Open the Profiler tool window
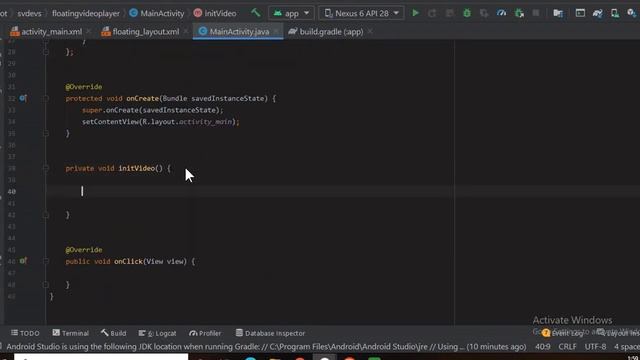Viewport: 640px width, 360px height. (205, 333)
